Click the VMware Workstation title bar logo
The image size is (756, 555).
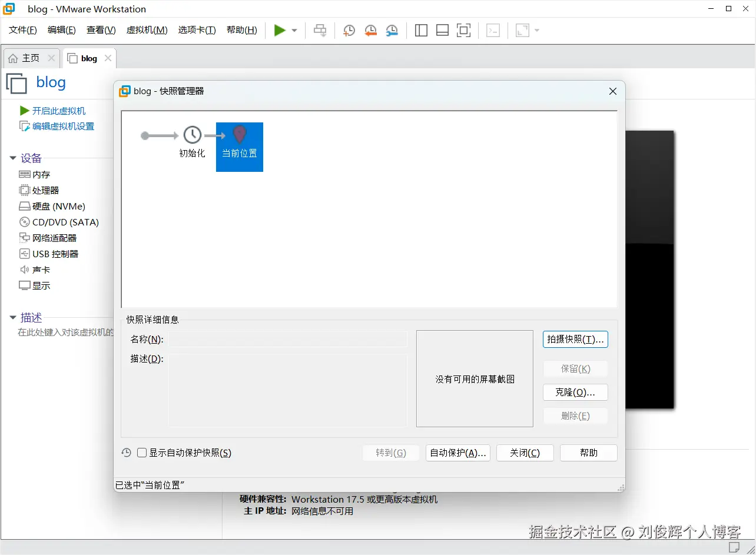[x=9, y=9]
